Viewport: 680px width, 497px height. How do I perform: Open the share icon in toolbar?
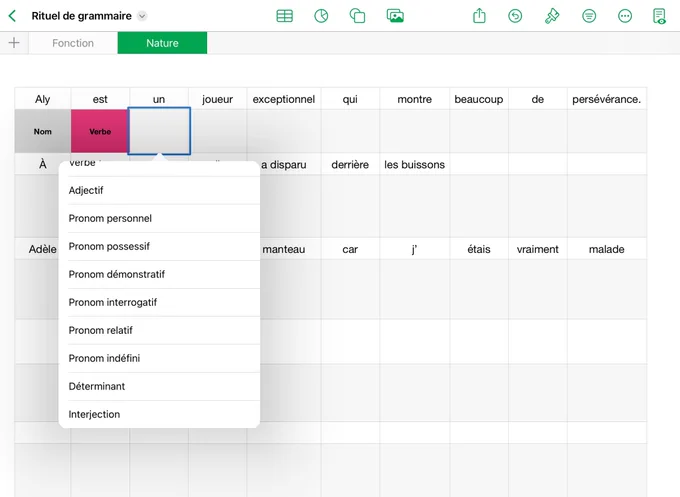[479, 16]
